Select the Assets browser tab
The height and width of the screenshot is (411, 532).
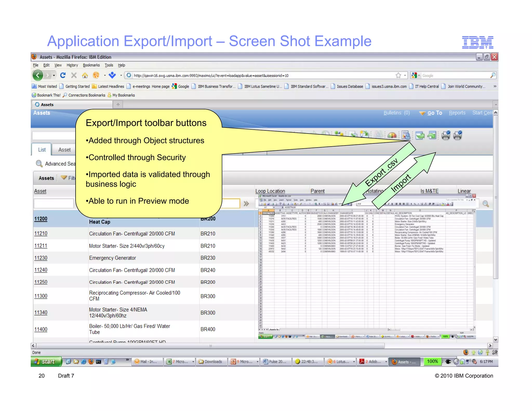pos(72,104)
